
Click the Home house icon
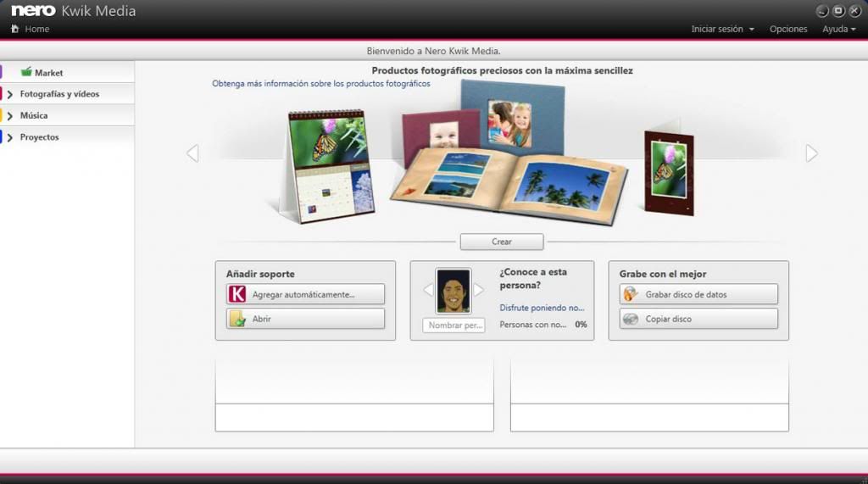click(15, 29)
